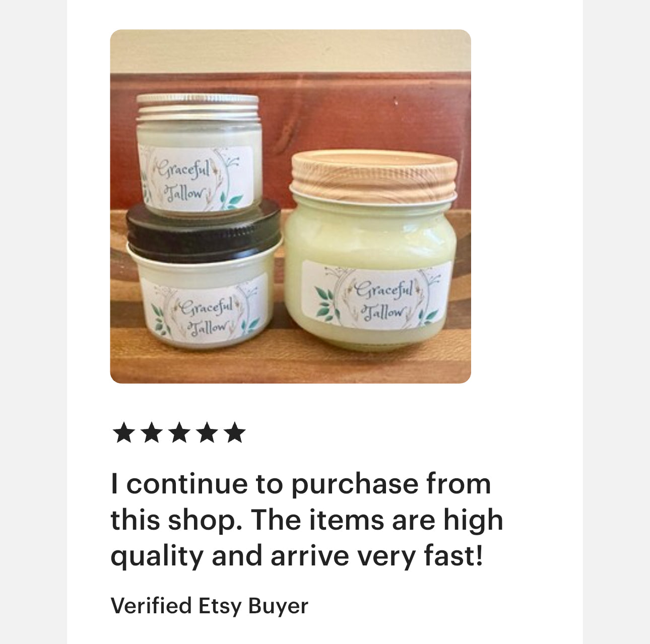The image size is (650, 644).
Task: Click the fourth rating star
Action: 207,433
